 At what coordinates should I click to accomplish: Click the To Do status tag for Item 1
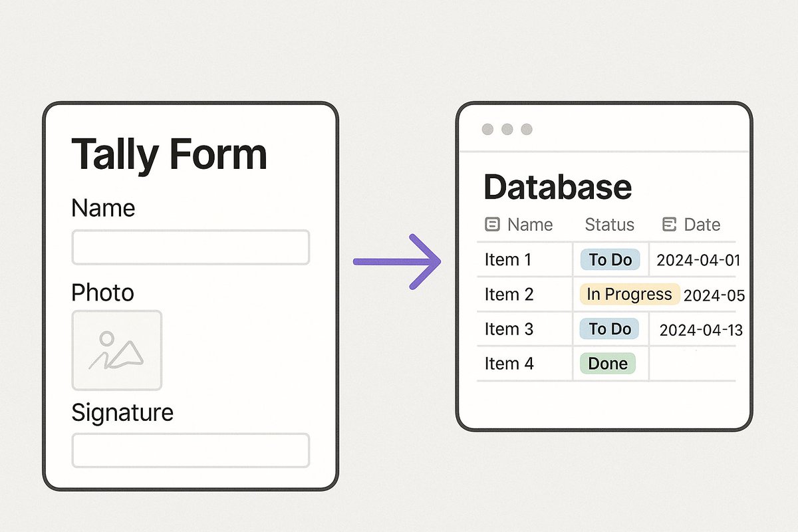[610, 259]
